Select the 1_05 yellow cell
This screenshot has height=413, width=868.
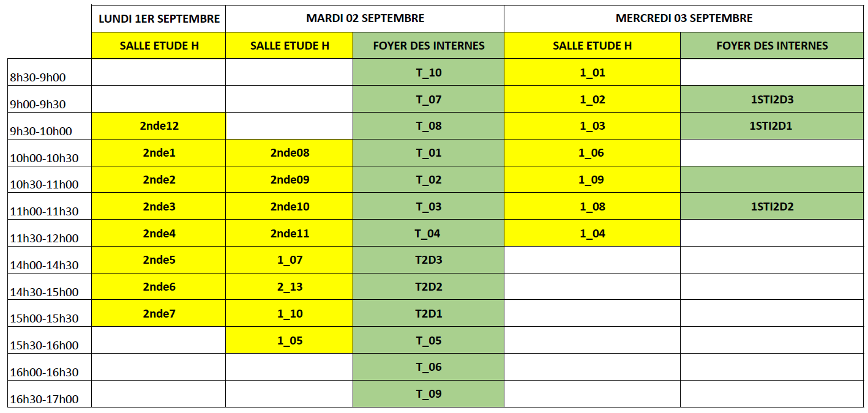[x=290, y=340]
